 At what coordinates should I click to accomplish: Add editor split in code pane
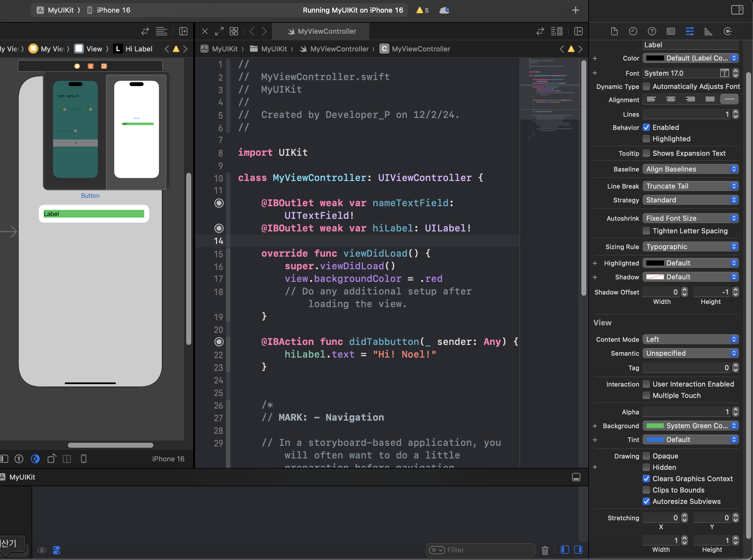coord(578,32)
